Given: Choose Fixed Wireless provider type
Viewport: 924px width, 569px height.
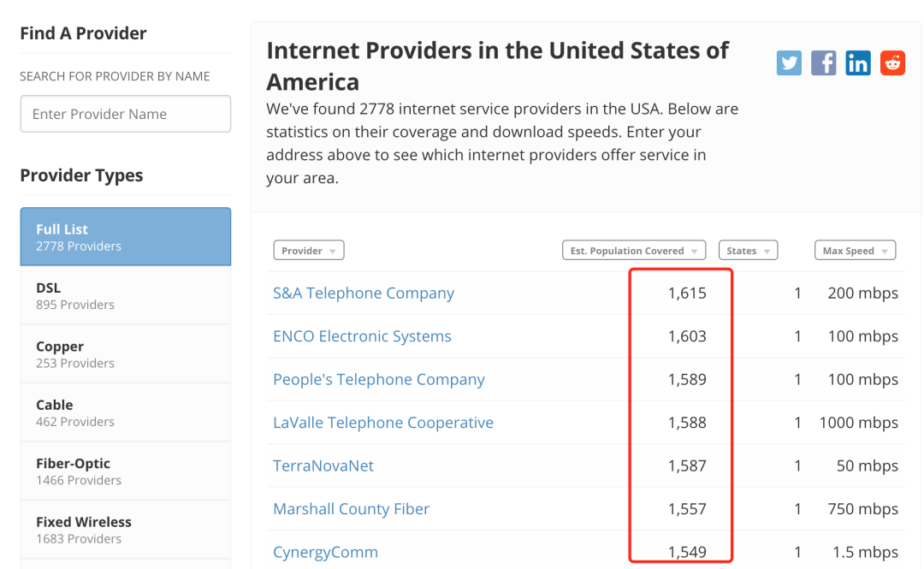Looking at the screenshot, I should click(x=126, y=529).
